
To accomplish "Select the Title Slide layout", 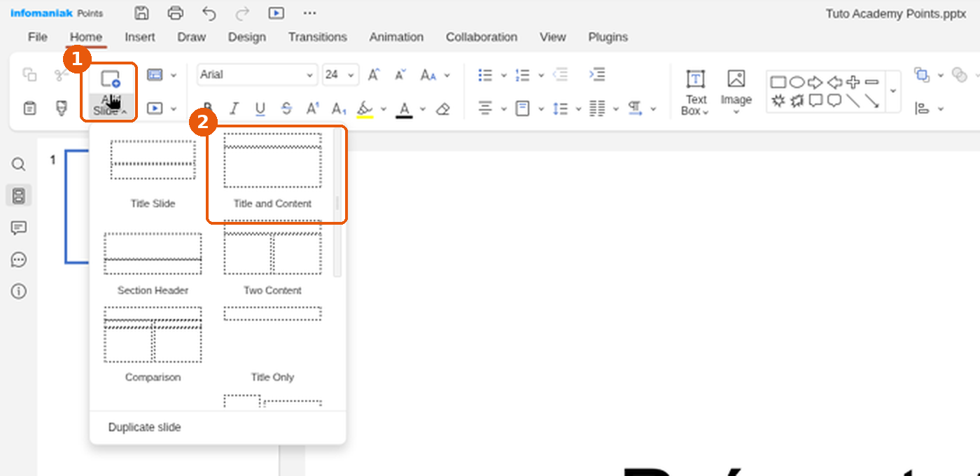I will pos(153,172).
